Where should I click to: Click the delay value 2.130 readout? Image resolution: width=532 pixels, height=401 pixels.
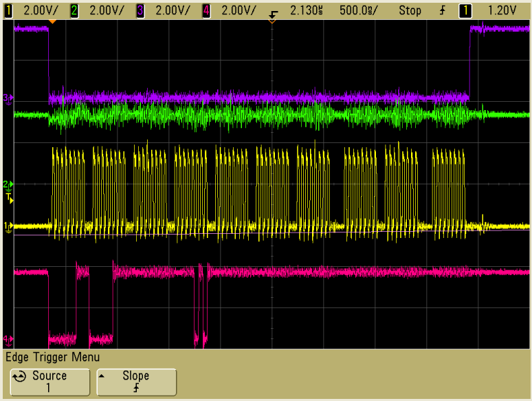click(x=307, y=10)
